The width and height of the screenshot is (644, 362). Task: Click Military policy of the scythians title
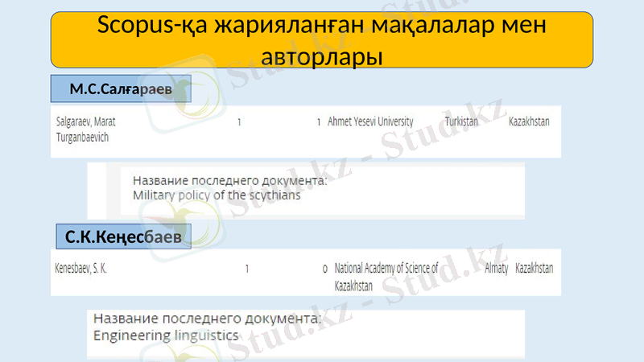217,195
